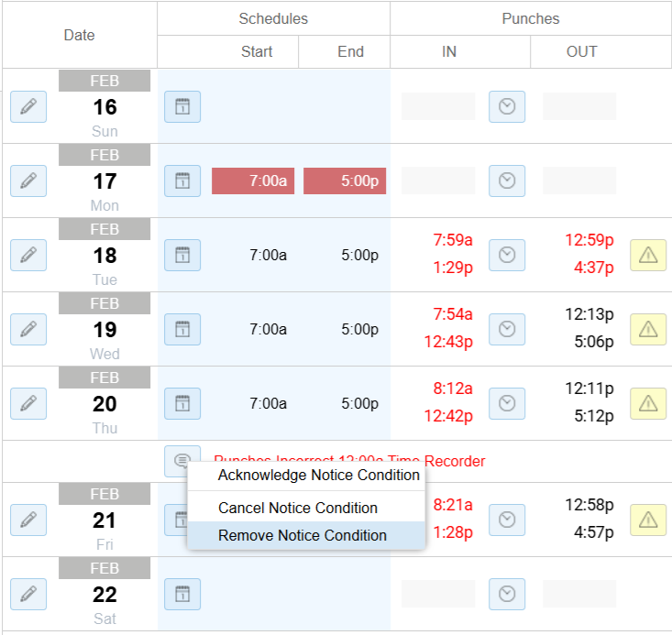Image resolution: width=672 pixels, height=635 pixels.
Task: Click the yellow warning icon for Feb 21
Action: pos(648,520)
